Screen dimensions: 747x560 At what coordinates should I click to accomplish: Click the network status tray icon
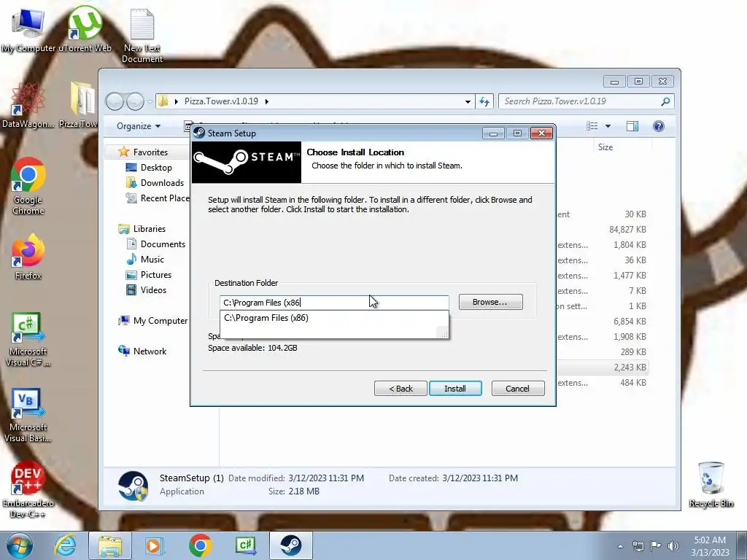click(638, 546)
